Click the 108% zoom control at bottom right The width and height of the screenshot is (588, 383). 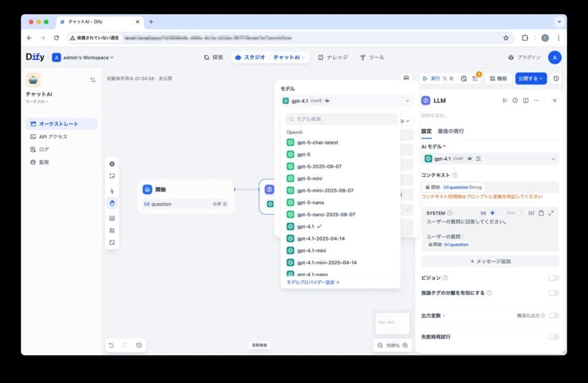click(x=392, y=345)
